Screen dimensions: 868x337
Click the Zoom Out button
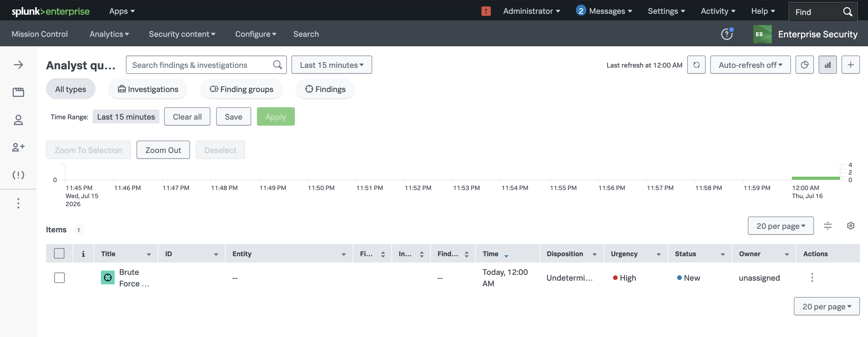163,150
